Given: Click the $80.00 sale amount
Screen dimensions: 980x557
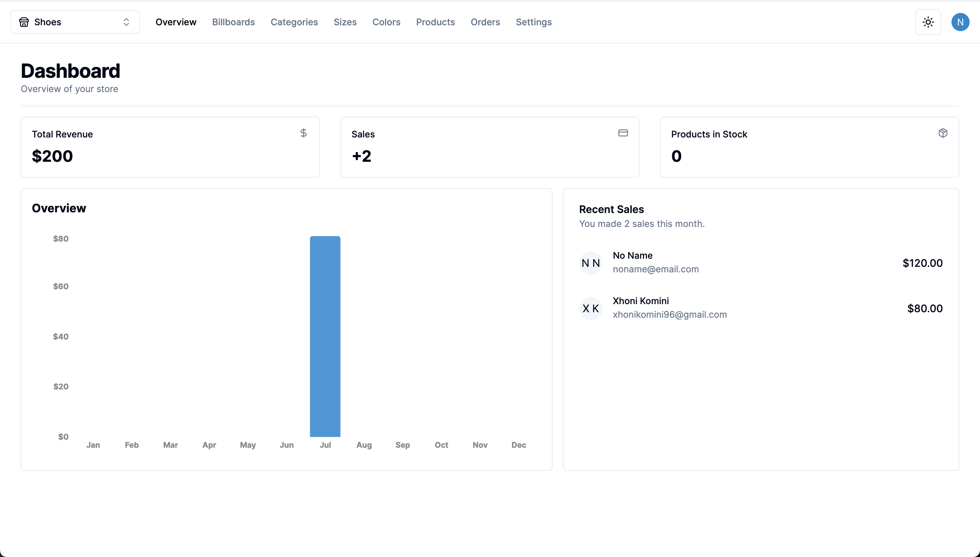Looking at the screenshot, I should pyautogui.click(x=925, y=308).
